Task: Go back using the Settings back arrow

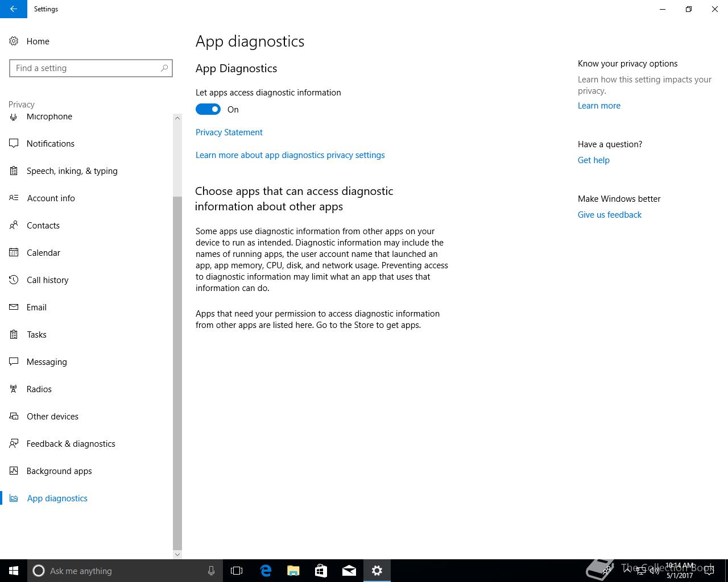Action: click(x=13, y=9)
